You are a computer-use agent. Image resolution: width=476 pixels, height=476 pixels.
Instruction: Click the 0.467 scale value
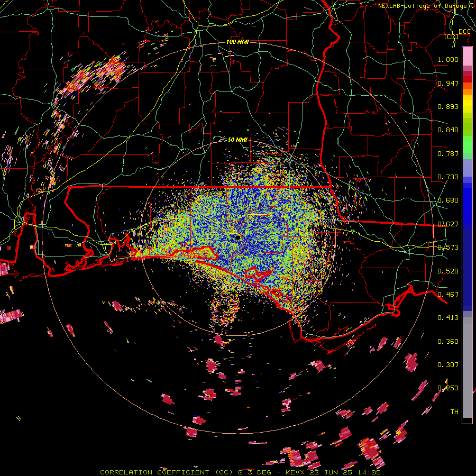coord(448,294)
